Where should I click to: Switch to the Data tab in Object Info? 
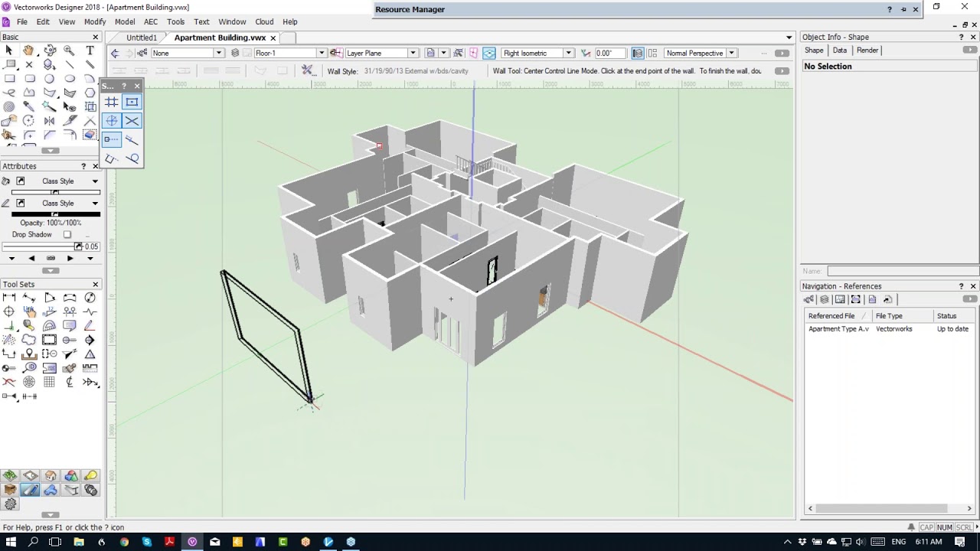tap(840, 51)
